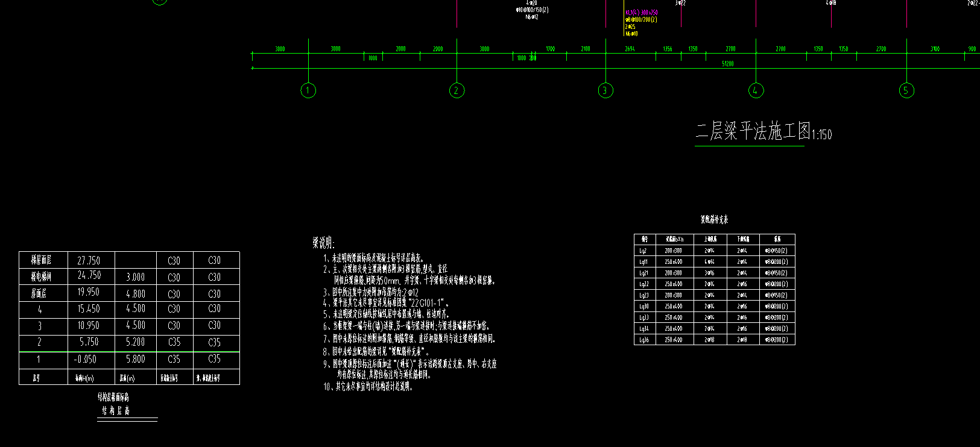Click elevation value 19.950 in story table

(89, 292)
